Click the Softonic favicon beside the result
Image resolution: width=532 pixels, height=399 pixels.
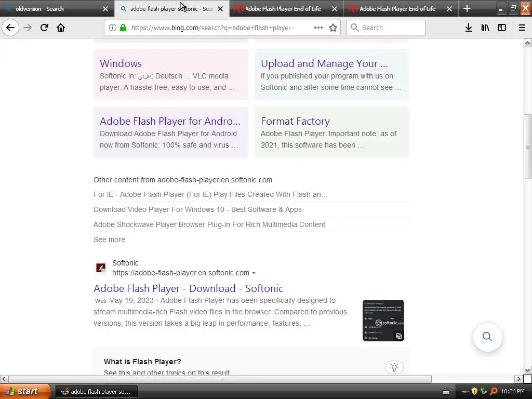(101, 268)
